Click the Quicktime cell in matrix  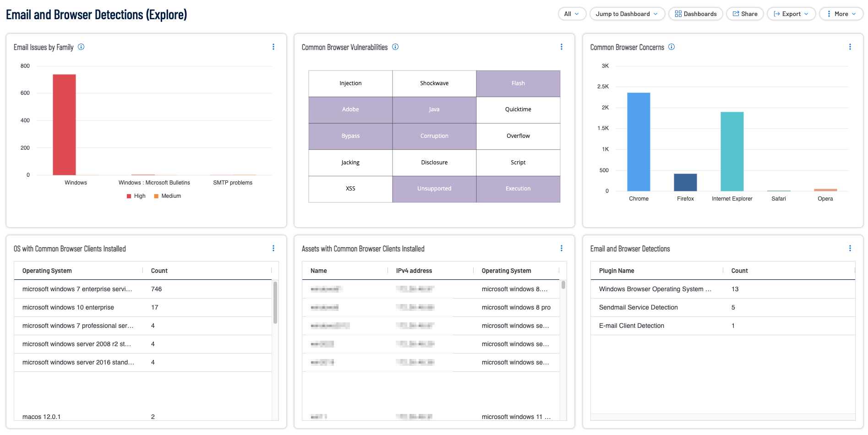pyautogui.click(x=518, y=109)
